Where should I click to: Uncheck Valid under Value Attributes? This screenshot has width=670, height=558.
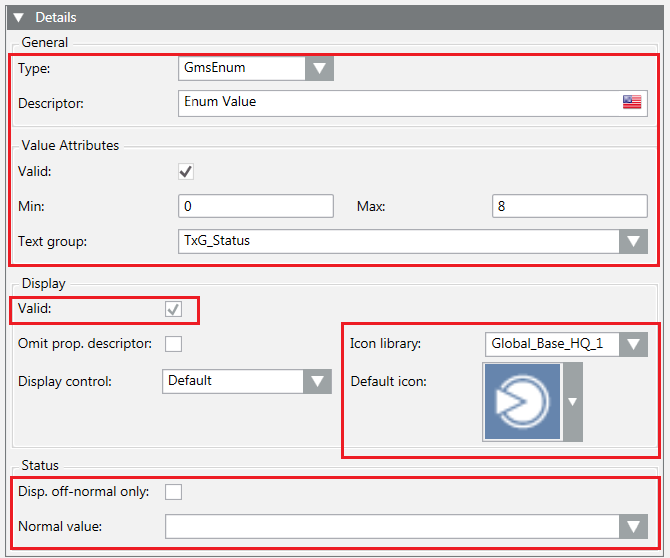click(186, 172)
